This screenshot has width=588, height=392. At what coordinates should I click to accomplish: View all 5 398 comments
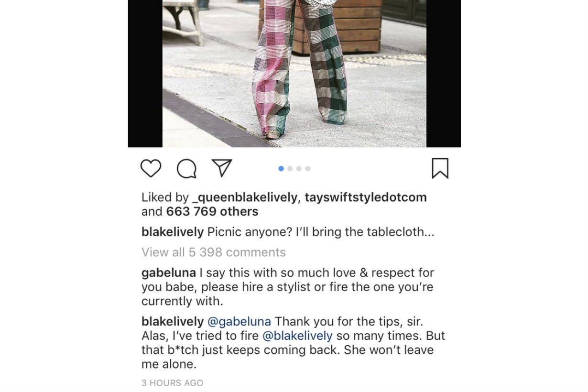tap(214, 252)
